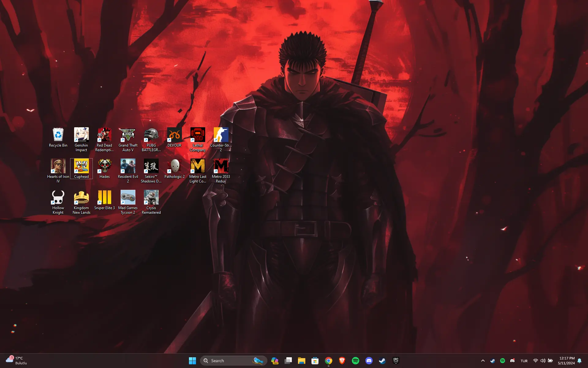The image size is (588, 368).
Task: Change the TUR input language
Action: pyautogui.click(x=524, y=361)
